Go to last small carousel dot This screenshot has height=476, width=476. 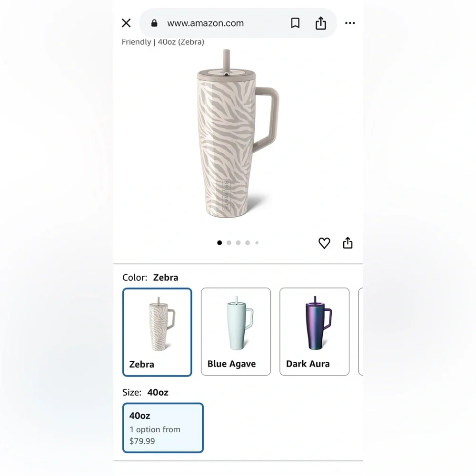(257, 243)
